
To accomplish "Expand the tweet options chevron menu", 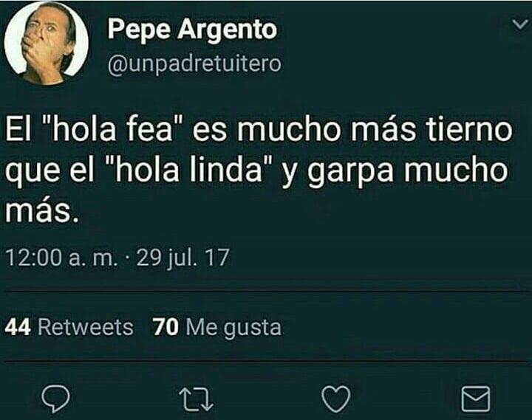I will pos(520,25).
